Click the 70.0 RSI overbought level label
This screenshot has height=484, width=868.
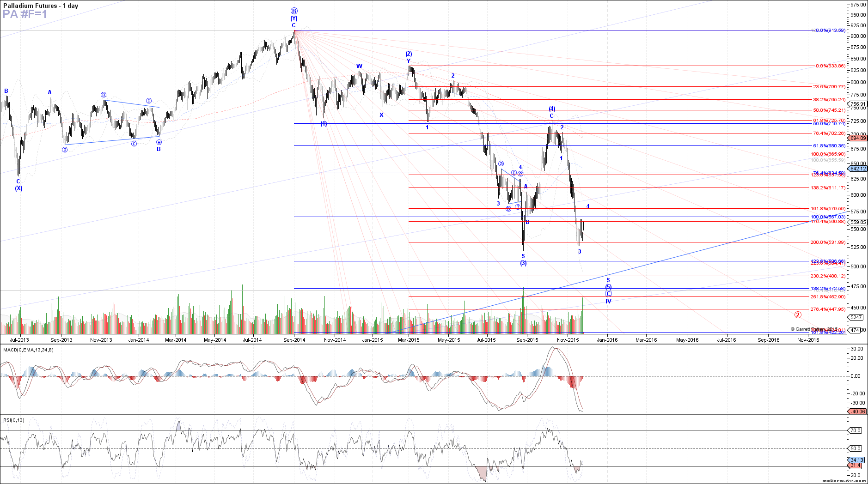(856, 430)
